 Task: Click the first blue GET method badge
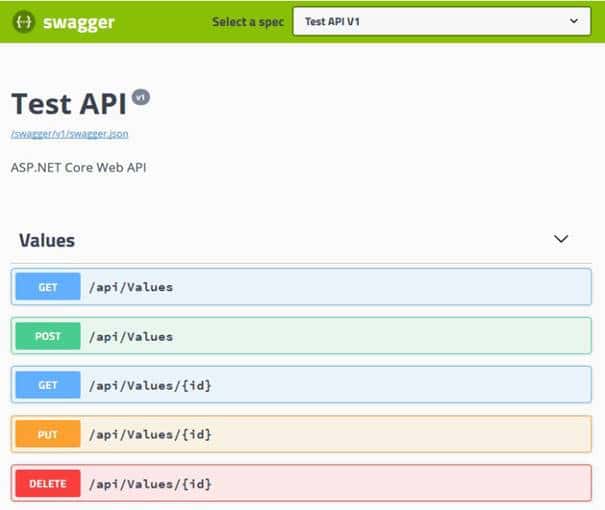tap(48, 287)
